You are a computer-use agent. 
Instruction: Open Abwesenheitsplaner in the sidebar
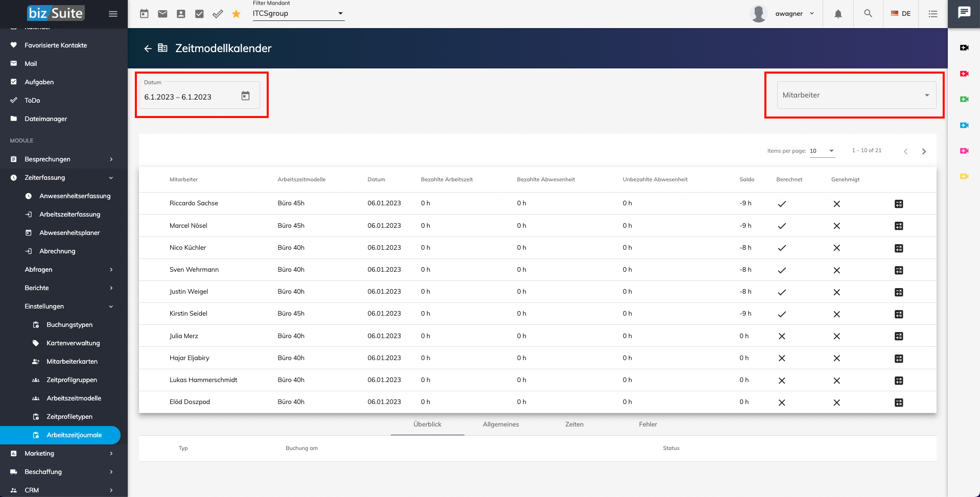click(x=69, y=232)
